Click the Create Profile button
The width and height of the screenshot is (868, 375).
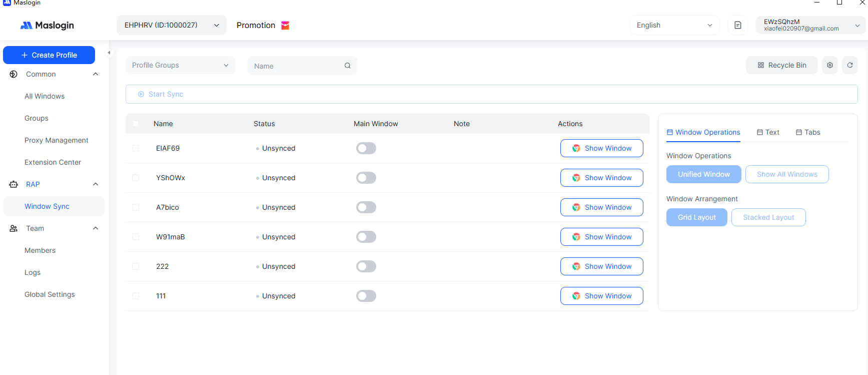(49, 55)
